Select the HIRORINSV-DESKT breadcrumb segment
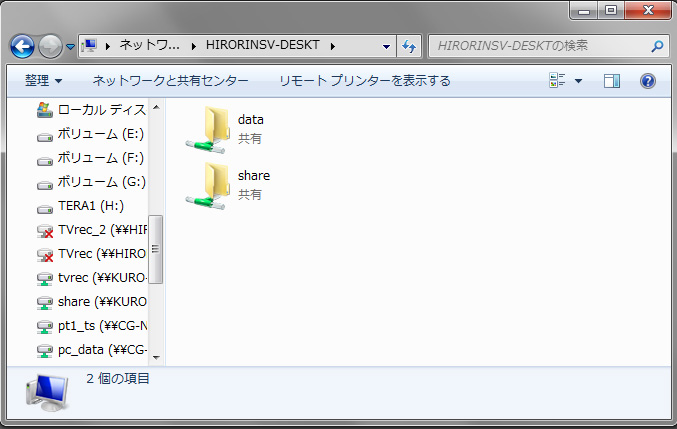This screenshot has width=677, height=429. pos(263,45)
